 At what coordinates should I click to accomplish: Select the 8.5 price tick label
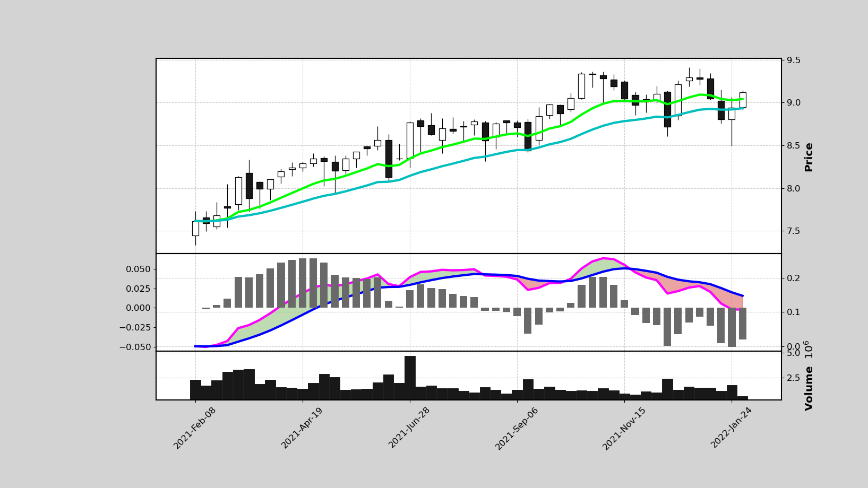793,145
